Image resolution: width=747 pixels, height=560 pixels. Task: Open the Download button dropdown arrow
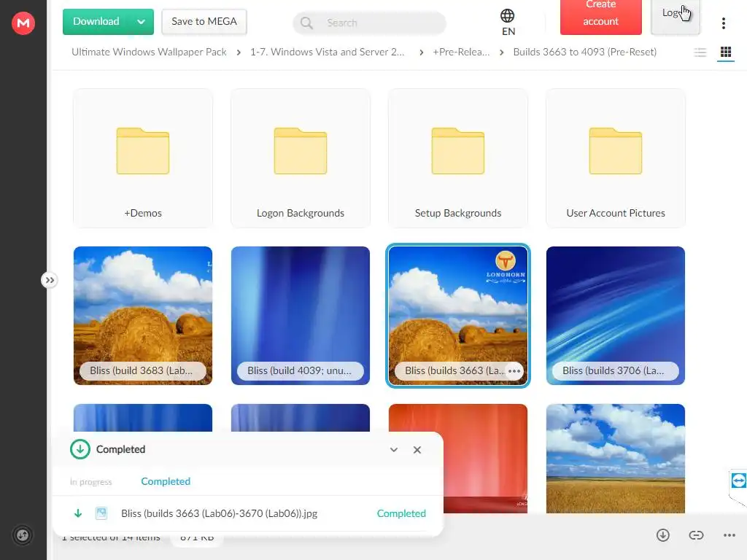(141, 22)
